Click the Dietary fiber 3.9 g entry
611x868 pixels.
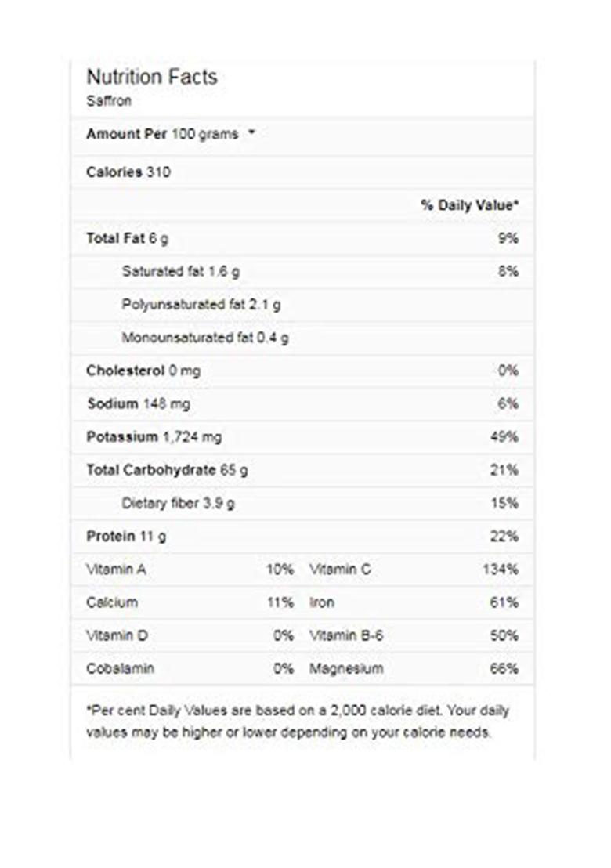pos(178,503)
